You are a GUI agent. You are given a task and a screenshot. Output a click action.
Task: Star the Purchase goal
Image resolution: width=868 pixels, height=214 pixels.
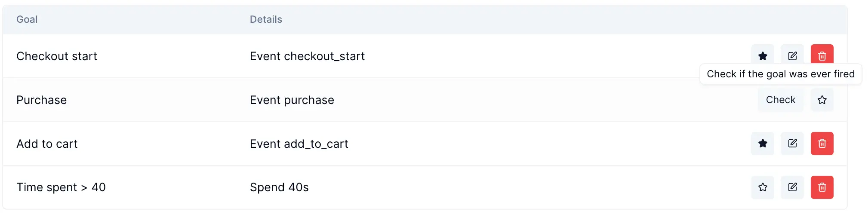click(822, 100)
